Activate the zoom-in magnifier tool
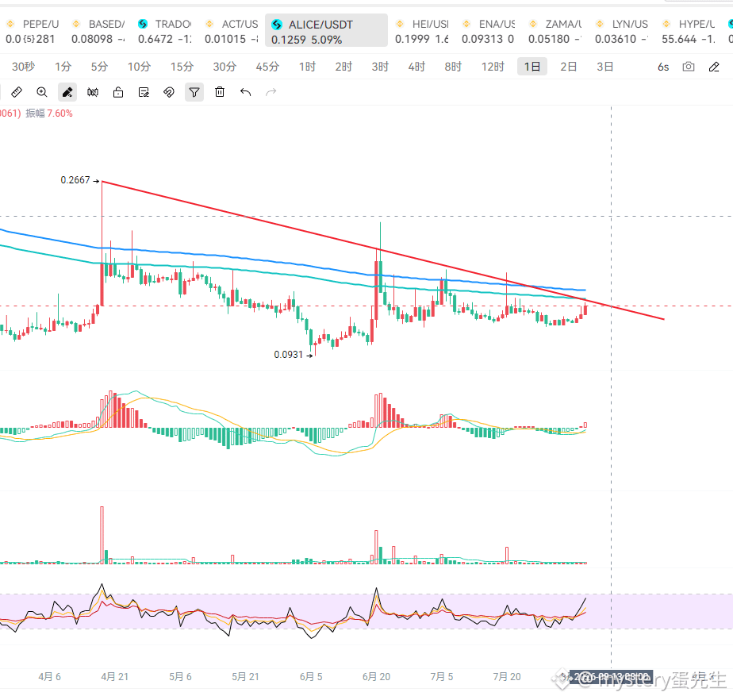This screenshot has width=733, height=700. [41, 92]
